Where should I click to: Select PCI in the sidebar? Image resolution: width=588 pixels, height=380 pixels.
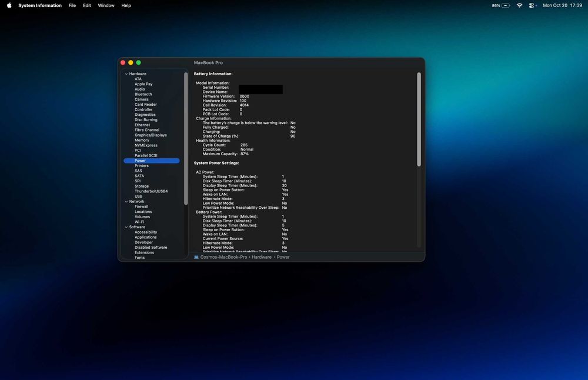pos(138,151)
